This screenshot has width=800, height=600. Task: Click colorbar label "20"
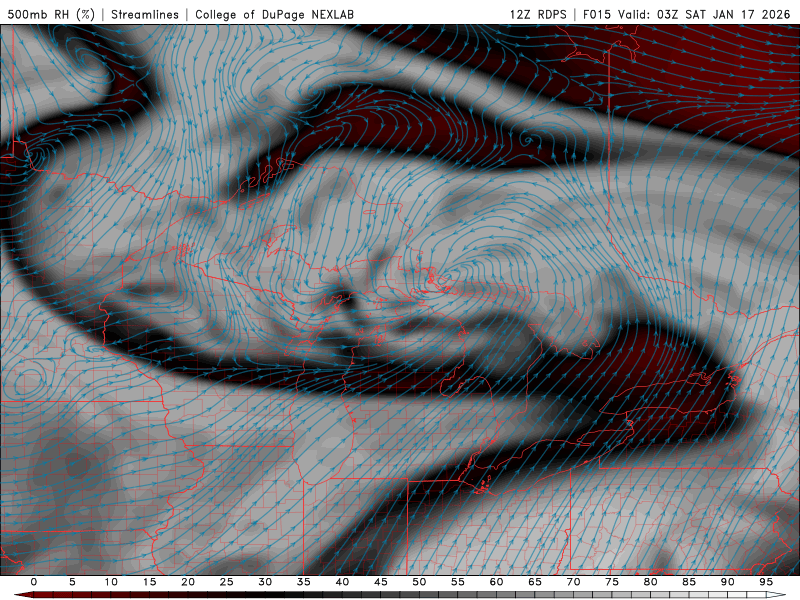pyautogui.click(x=188, y=582)
